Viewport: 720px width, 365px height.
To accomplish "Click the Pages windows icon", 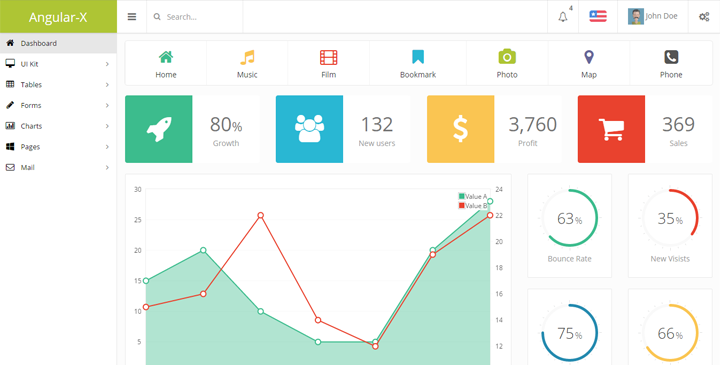I will 10,146.
